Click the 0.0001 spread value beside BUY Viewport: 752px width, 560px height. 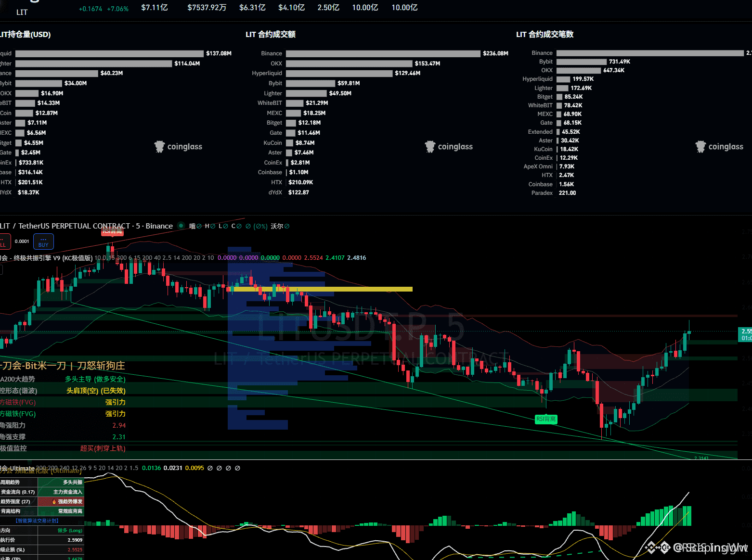[x=22, y=242]
